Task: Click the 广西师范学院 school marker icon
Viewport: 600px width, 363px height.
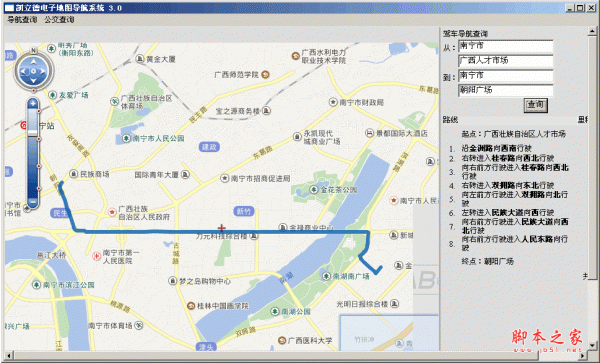Action: tap(265, 75)
